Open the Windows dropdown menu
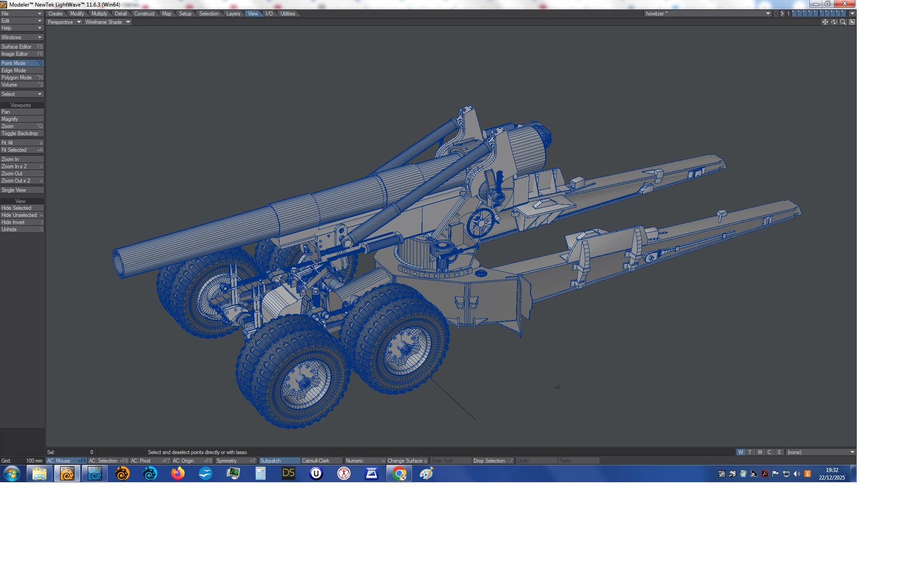Image resolution: width=924 pixels, height=578 pixels. tap(22, 37)
